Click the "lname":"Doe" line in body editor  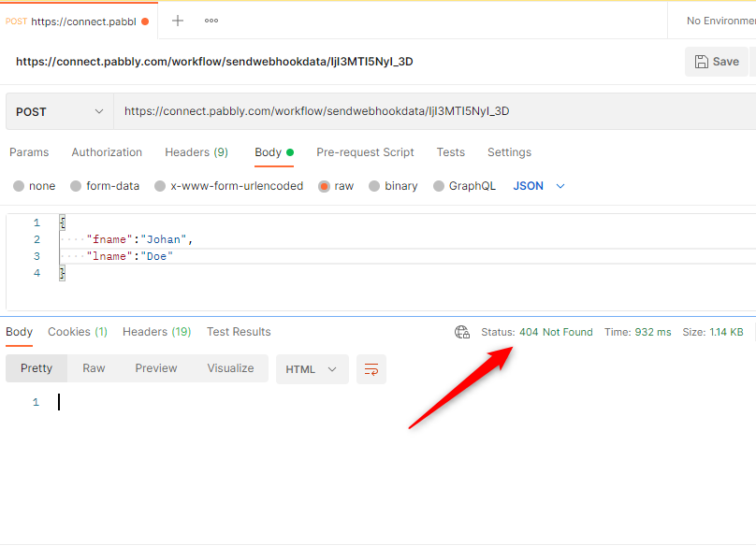point(130,256)
